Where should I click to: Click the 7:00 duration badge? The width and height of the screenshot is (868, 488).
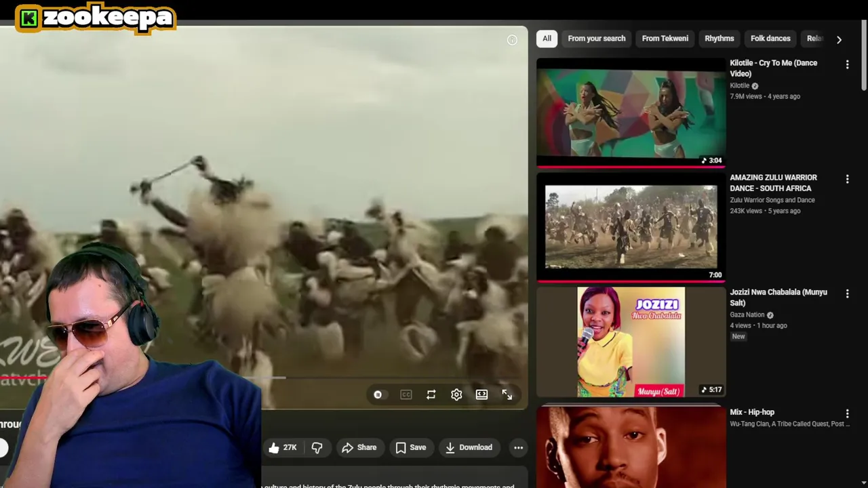(715, 275)
